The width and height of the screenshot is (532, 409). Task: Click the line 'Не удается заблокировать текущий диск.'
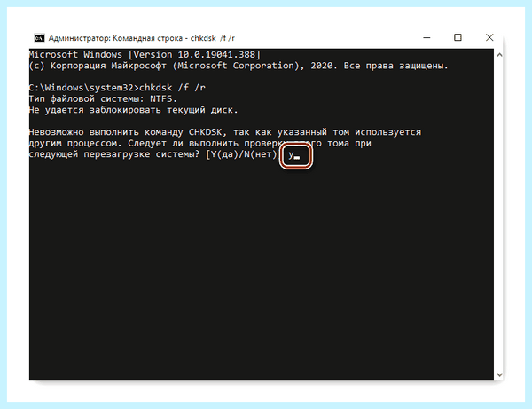(134, 110)
